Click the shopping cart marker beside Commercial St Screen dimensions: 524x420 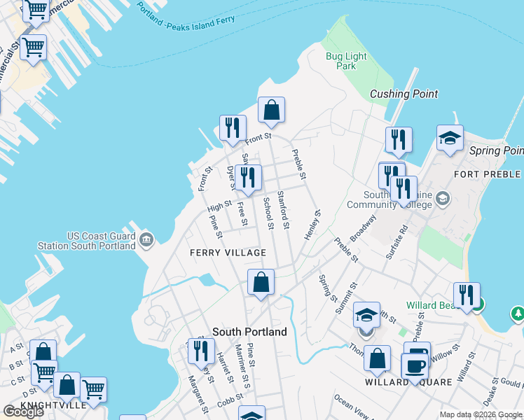[33, 50]
